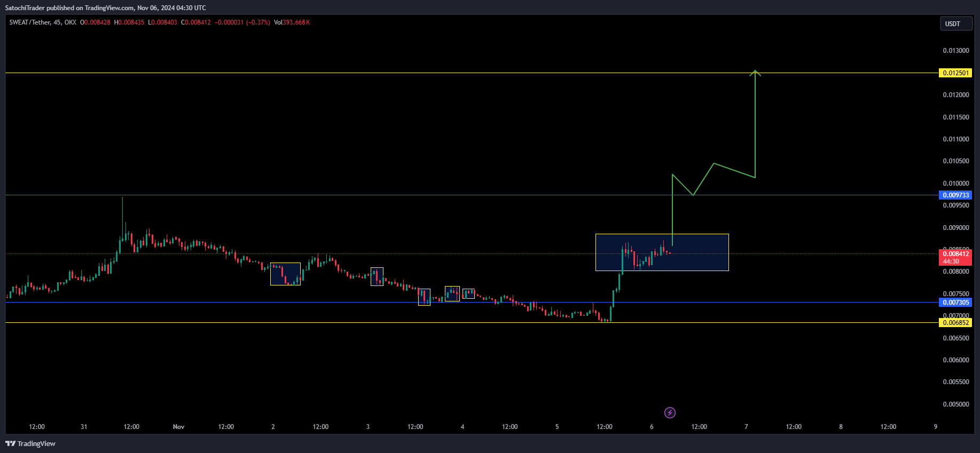Click the C0.008412 close price value

tap(196, 22)
